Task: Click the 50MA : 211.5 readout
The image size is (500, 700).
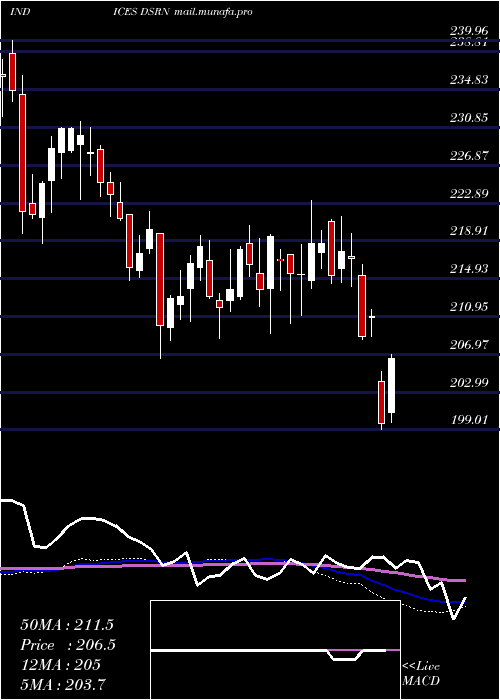Action: point(67,625)
